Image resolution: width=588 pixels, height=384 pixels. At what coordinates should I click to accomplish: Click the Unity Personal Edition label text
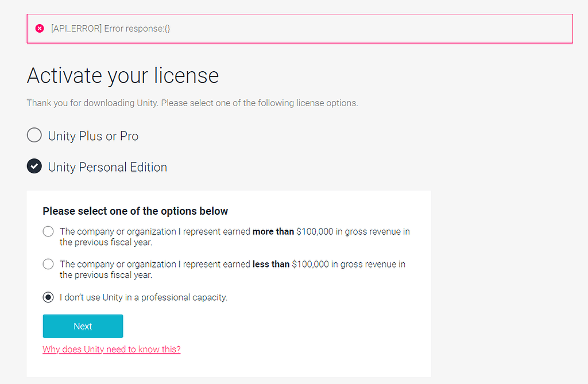coord(107,166)
